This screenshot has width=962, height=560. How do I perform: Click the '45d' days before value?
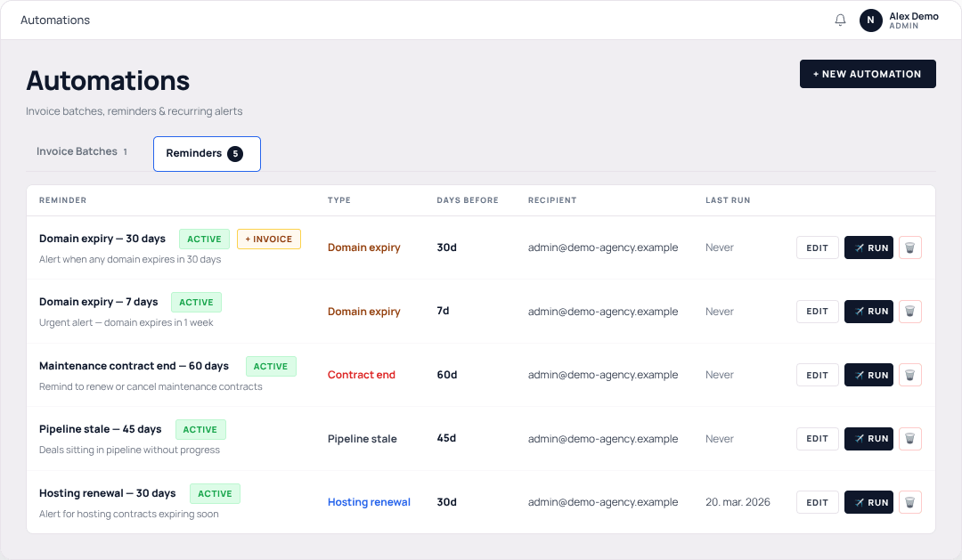point(446,438)
